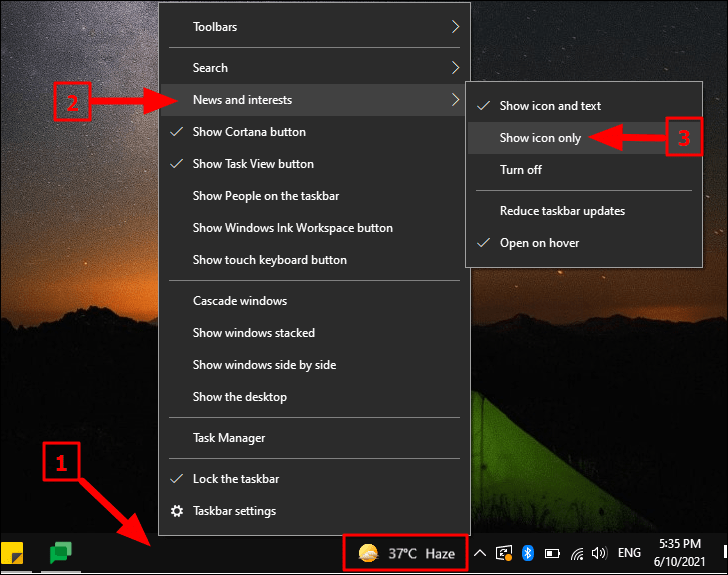Toggle Open on hover
The width and height of the screenshot is (728, 575).
click(x=584, y=243)
